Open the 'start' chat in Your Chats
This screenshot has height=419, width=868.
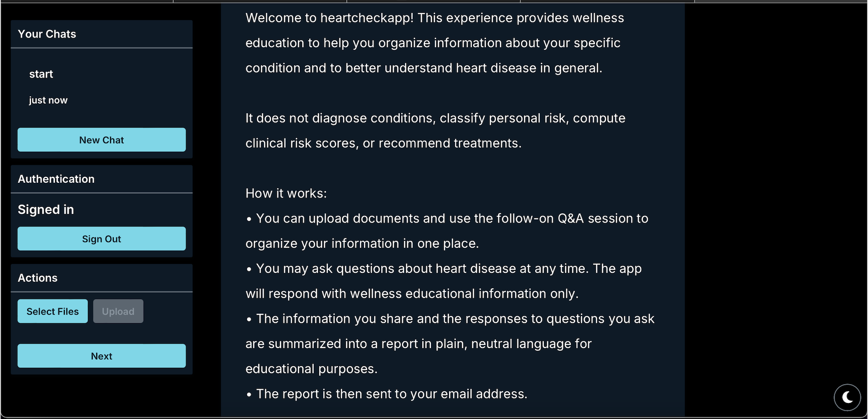[x=41, y=74]
